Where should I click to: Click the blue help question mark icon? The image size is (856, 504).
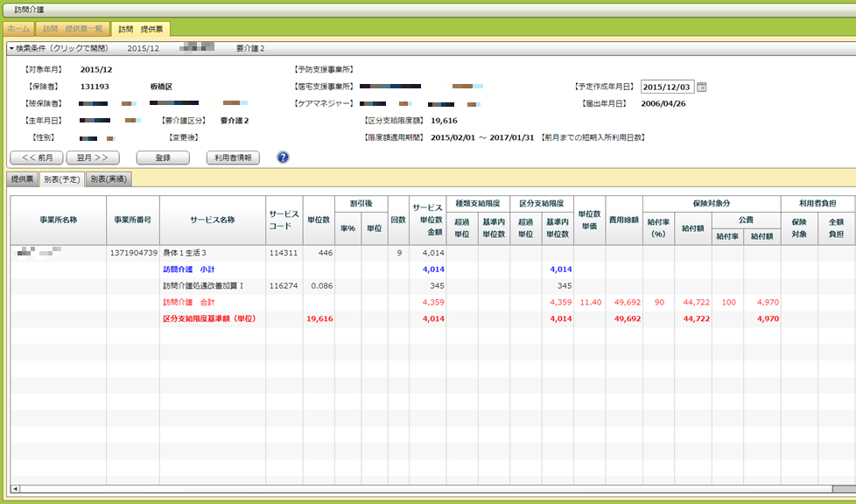283,157
